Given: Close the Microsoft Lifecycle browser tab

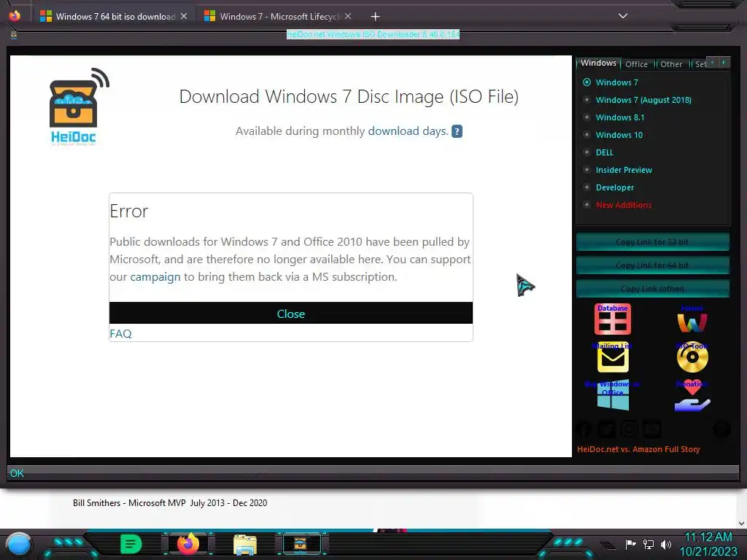Looking at the screenshot, I should (x=348, y=16).
